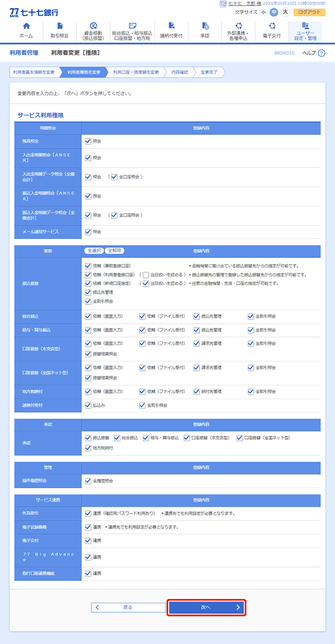The image size is (335, 644).
Task: Toggle 連携 for 電子記録債権
Action: pos(88,527)
